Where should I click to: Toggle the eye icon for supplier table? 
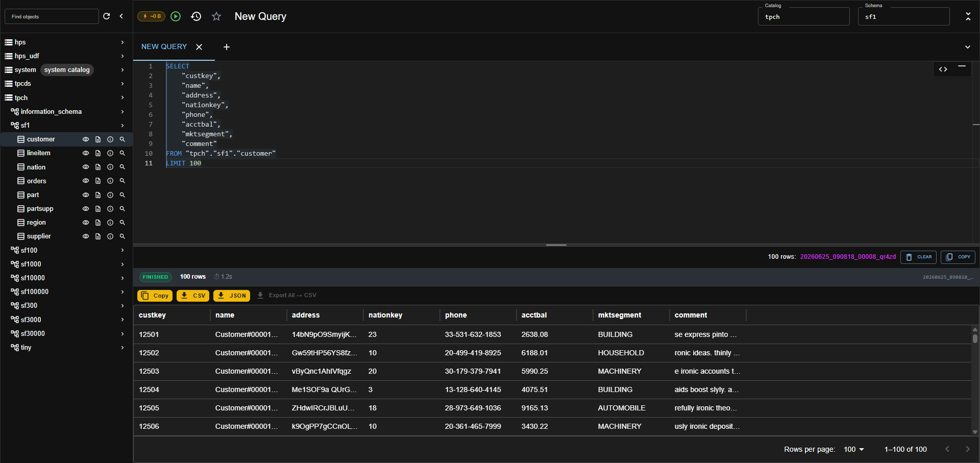click(x=86, y=236)
